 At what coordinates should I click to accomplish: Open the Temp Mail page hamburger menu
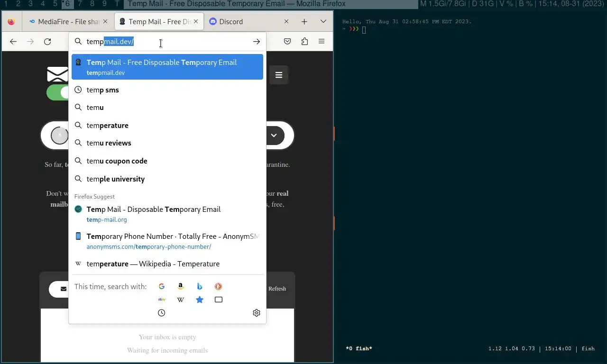(x=279, y=75)
